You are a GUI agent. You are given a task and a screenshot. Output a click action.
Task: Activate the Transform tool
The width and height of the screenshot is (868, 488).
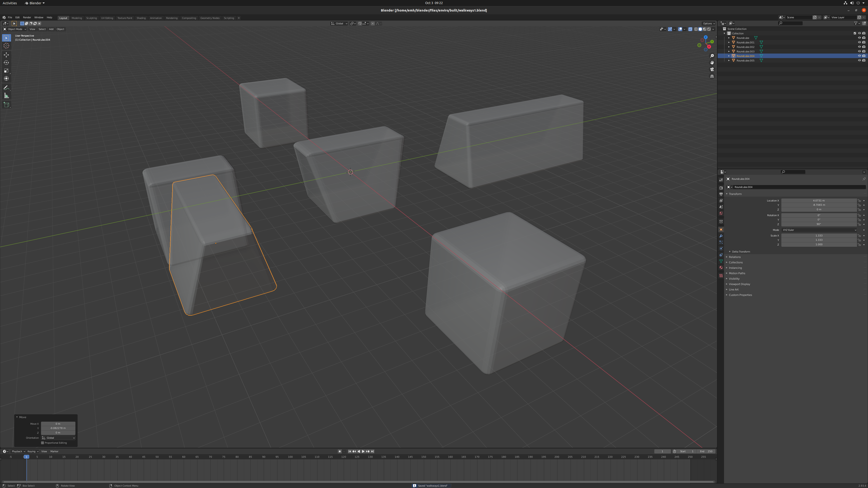6,78
